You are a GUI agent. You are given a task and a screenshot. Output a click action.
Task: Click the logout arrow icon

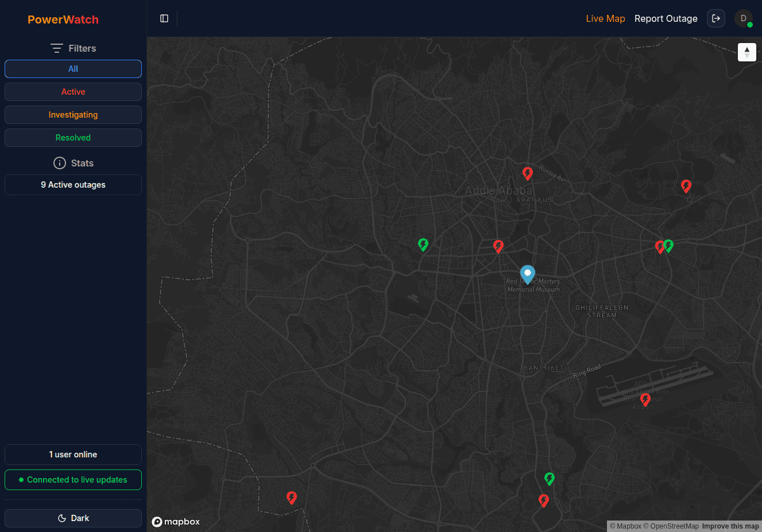(x=716, y=18)
